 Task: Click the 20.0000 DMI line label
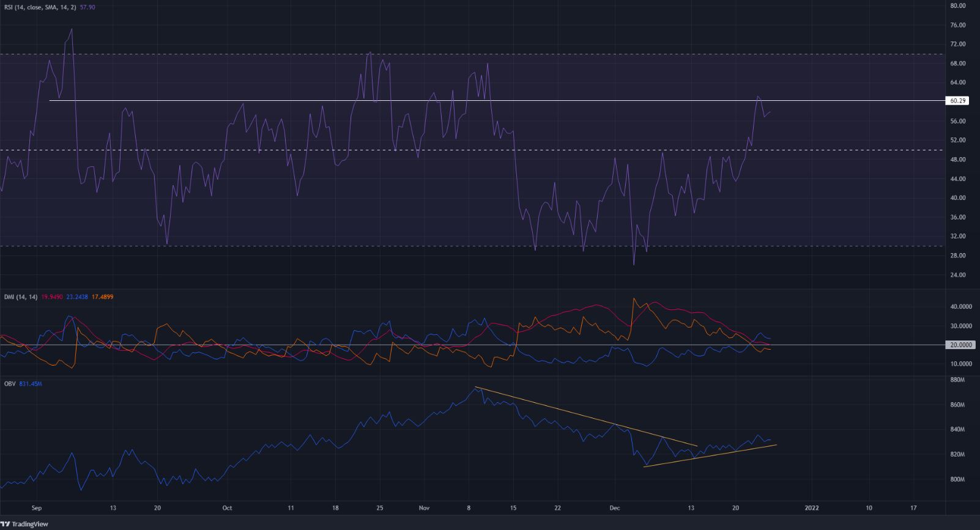click(960, 345)
